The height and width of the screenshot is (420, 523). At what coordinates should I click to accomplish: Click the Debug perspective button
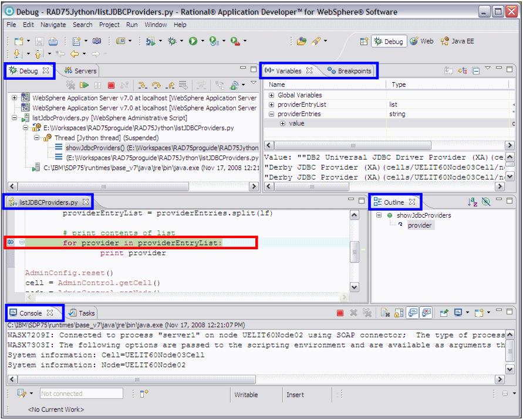coord(389,41)
